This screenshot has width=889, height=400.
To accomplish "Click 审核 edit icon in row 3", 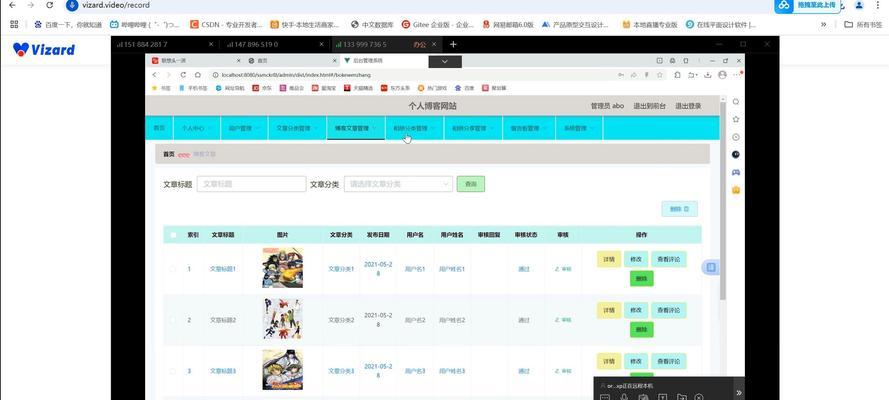I will click(562, 371).
